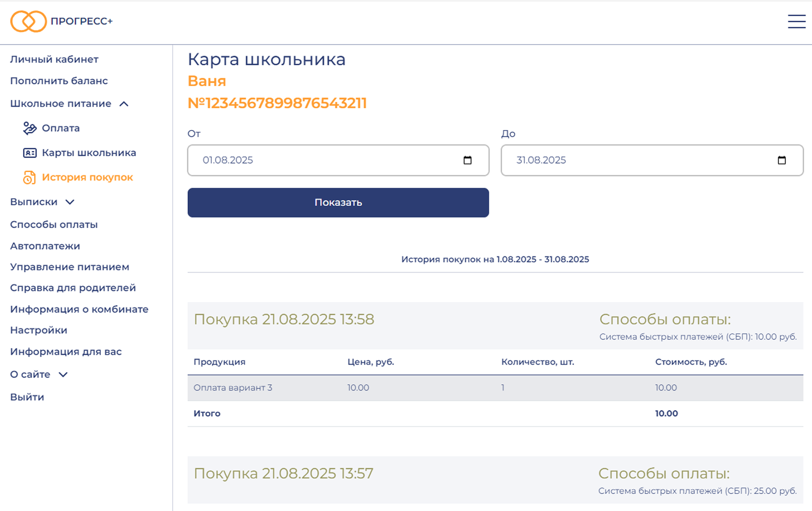Click the Оплата payment icon
The width and height of the screenshot is (812, 511).
(x=29, y=128)
